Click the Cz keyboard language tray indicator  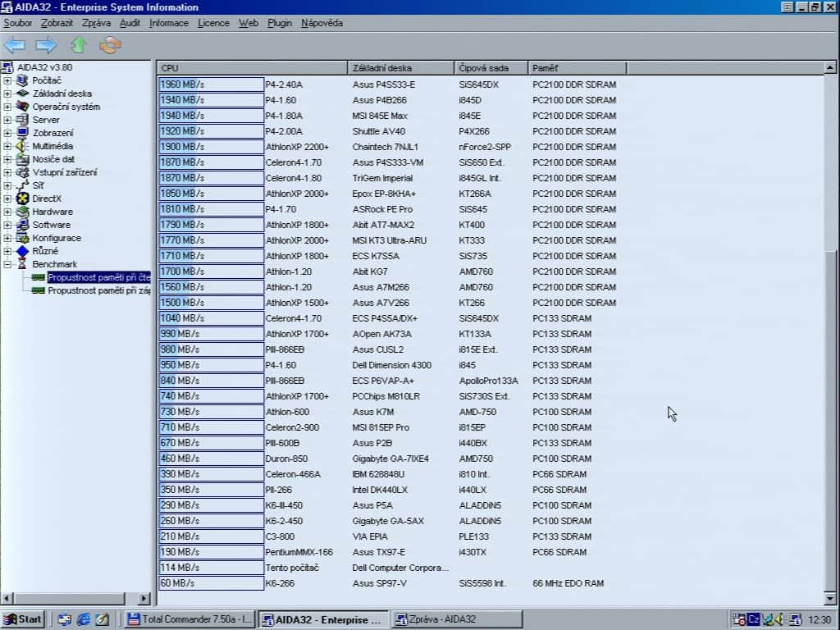pos(754,619)
